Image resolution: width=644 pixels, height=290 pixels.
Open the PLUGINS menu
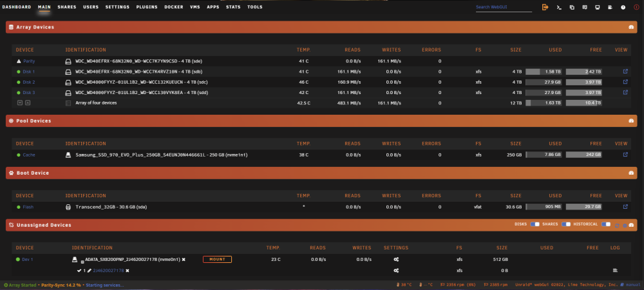tap(147, 7)
